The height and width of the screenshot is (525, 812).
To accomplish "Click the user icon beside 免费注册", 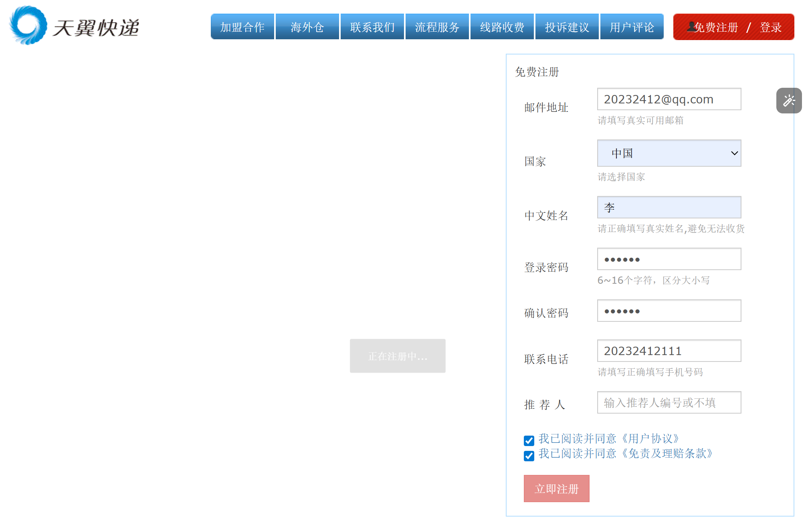I will [691, 26].
